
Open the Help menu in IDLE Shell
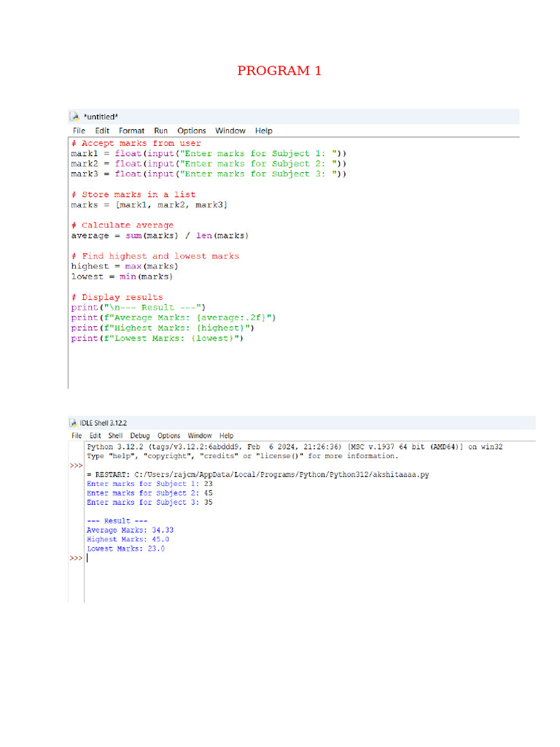point(227,436)
